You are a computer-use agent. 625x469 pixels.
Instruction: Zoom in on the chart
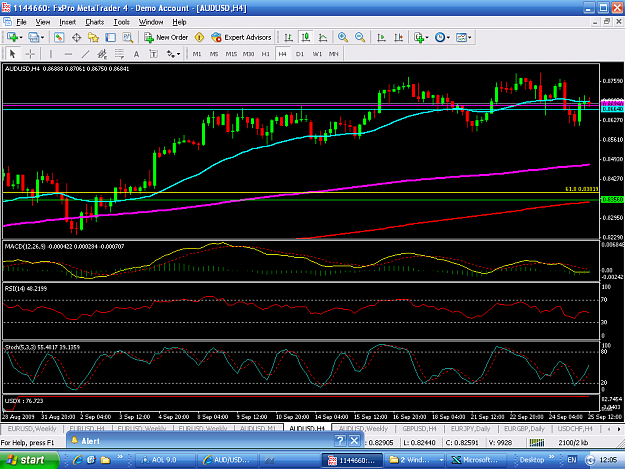pos(343,37)
